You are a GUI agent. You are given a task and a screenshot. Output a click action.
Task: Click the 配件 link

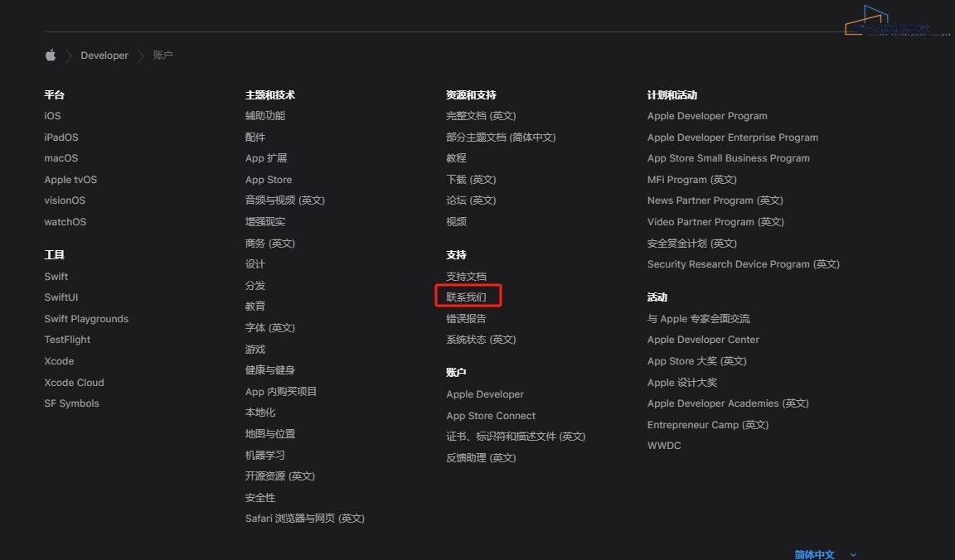255,137
